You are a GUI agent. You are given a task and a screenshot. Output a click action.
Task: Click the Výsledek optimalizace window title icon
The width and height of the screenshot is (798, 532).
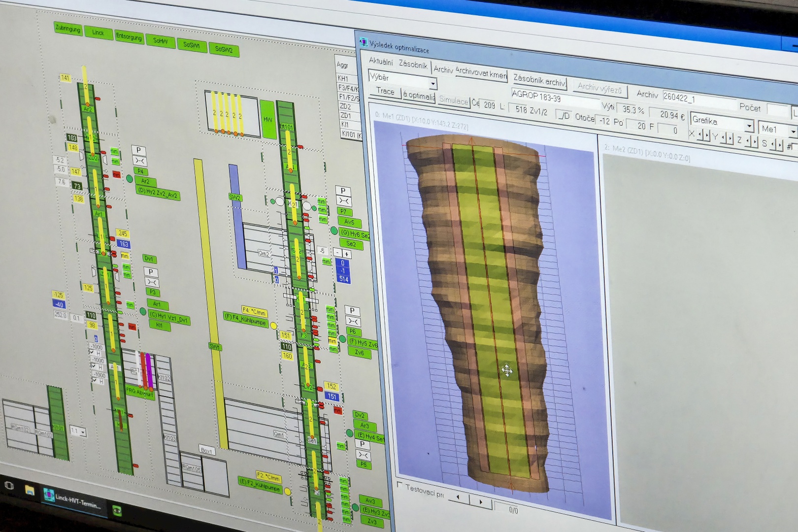pyautogui.click(x=364, y=43)
